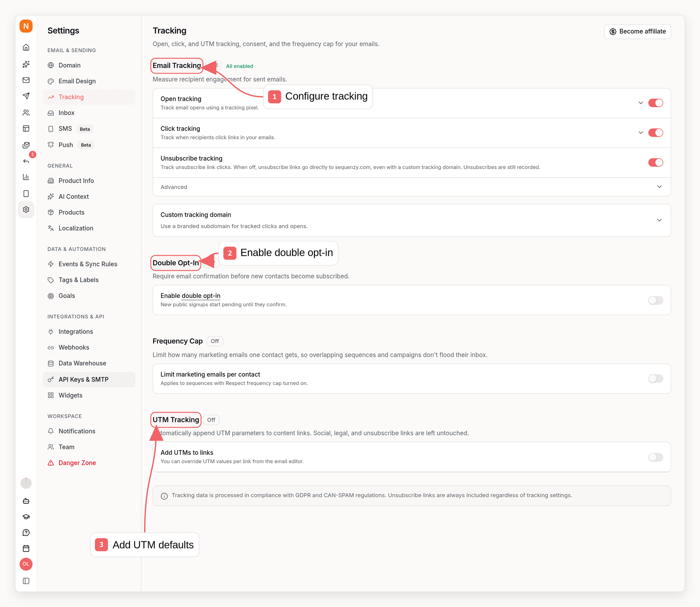Click the calendar icon in the rail
Viewport: 700px width, 607px height.
(x=26, y=548)
